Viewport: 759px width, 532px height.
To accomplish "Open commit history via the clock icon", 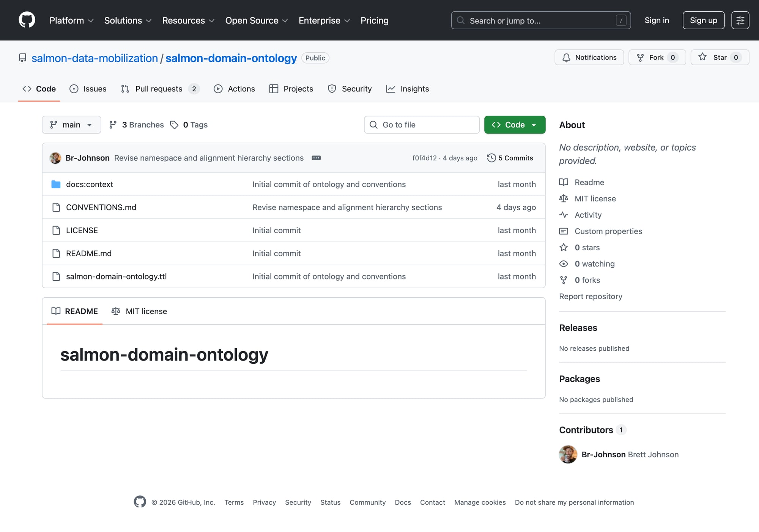I will point(492,158).
